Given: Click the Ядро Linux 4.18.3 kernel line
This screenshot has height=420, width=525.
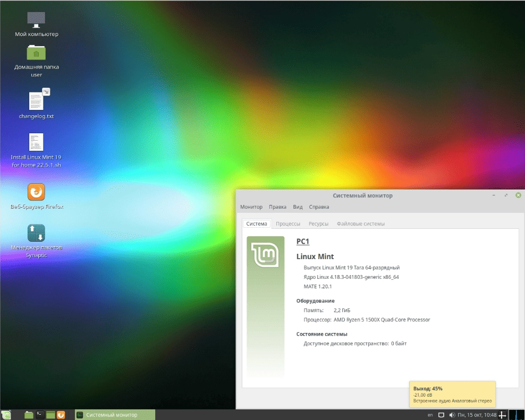Looking at the screenshot, I should tap(351, 277).
